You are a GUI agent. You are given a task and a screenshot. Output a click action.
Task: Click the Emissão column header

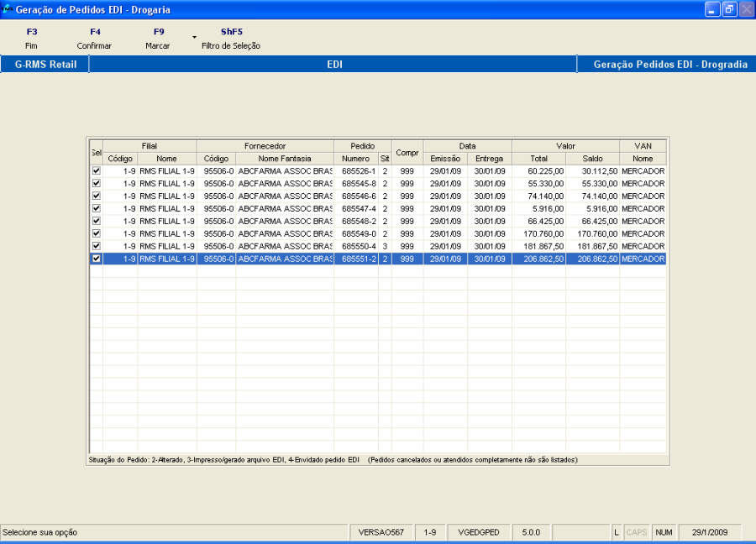[x=445, y=159]
